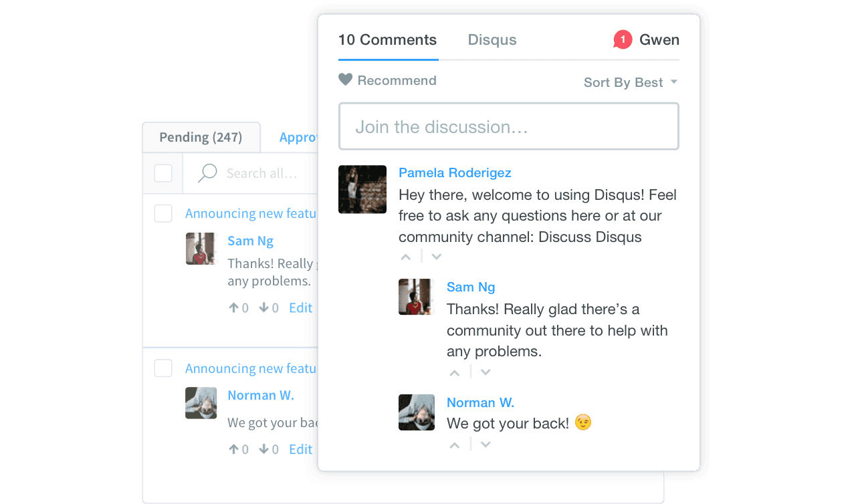Click down arrow on Norman W.'s pending comment
Viewport: 856px width, 504px height.
point(263,449)
